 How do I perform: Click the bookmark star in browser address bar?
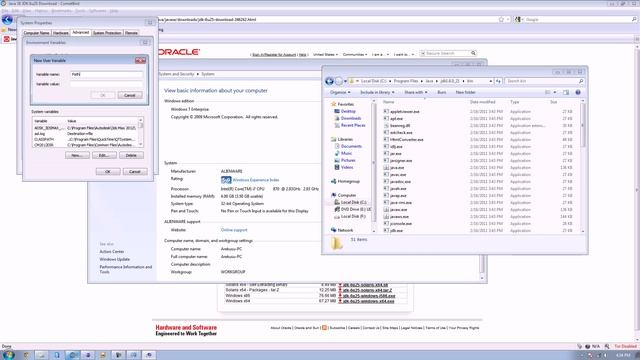click(x=501, y=19)
